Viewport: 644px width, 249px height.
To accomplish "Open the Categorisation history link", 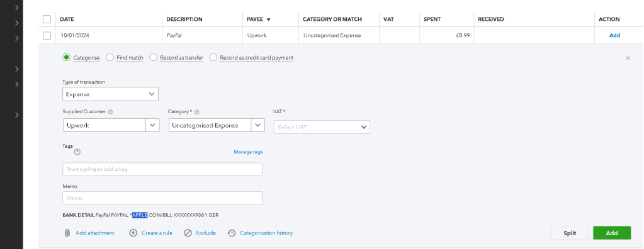I will click(x=266, y=233).
